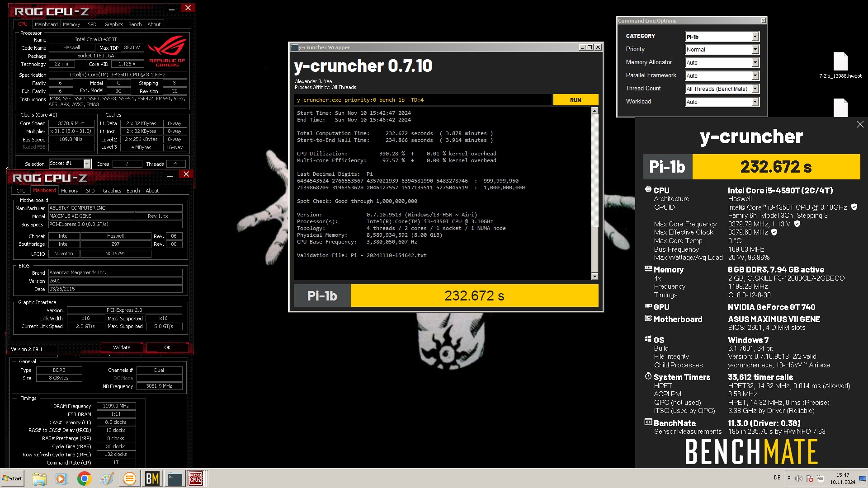Click the processor name Intel Core i3 4350T
This screenshot has height=488, width=868.
point(96,39)
